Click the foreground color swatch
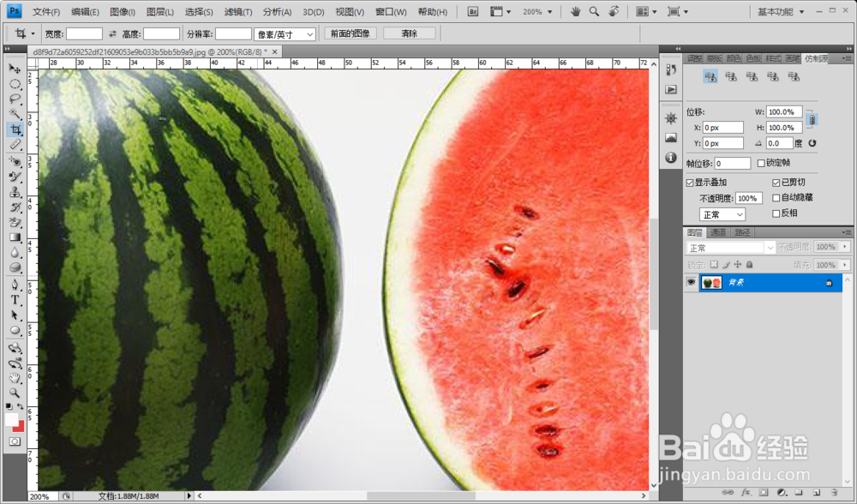857x504 pixels. point(11,419)
